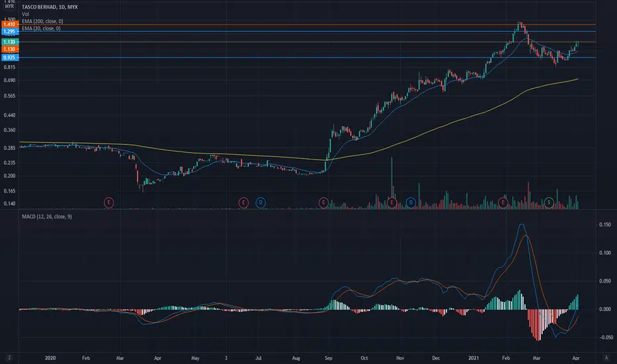Click the 'Z' button at bottom-left corner
The width and height of the screenshot is (617, 364).
pyautogui.click(x=9, y=357)
